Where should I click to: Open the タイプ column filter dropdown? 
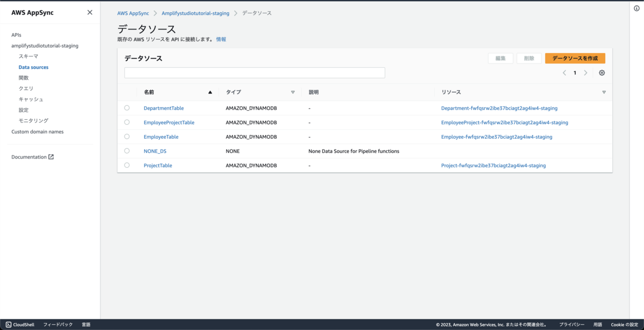(x=292, y=92)
